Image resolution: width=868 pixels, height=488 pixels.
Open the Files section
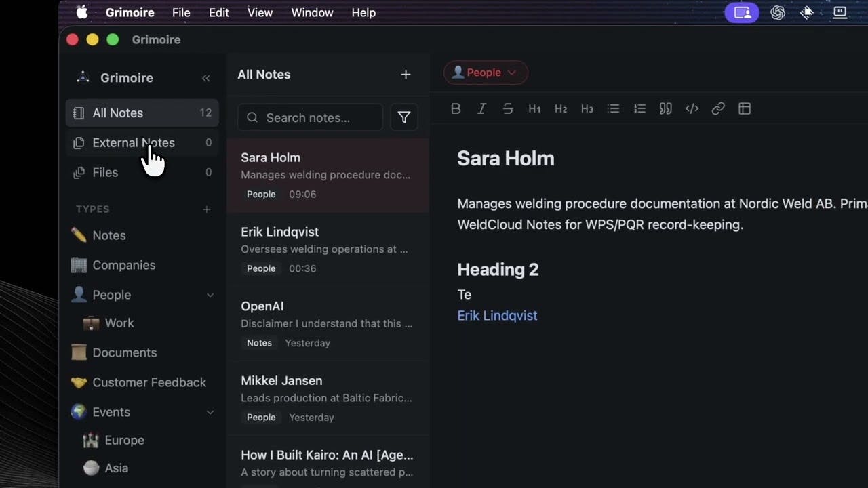(142, 173)
